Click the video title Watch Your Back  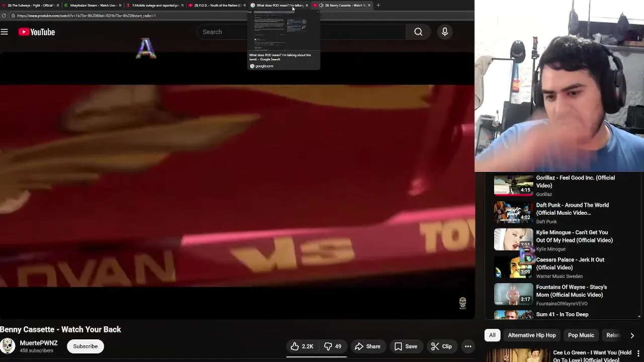click(60, 329)
